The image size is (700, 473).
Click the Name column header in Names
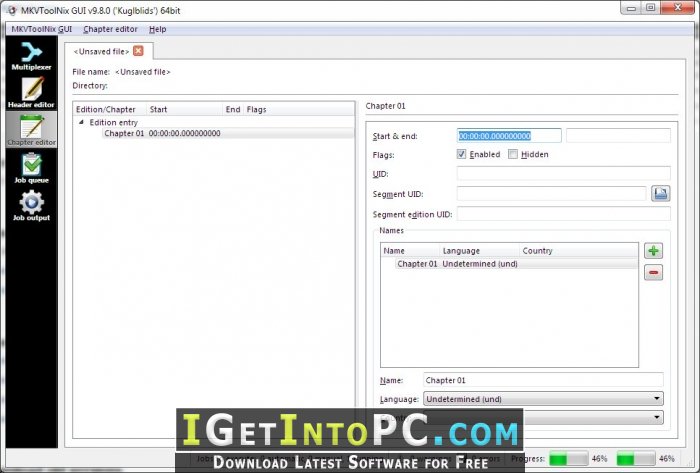pyautogui.click(x=410, y=251)
